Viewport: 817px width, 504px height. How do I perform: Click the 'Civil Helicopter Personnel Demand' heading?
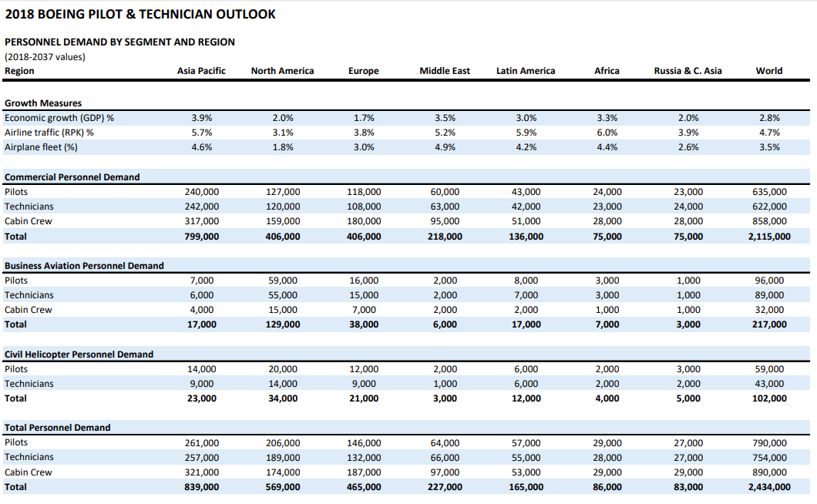tap(79, 354)
